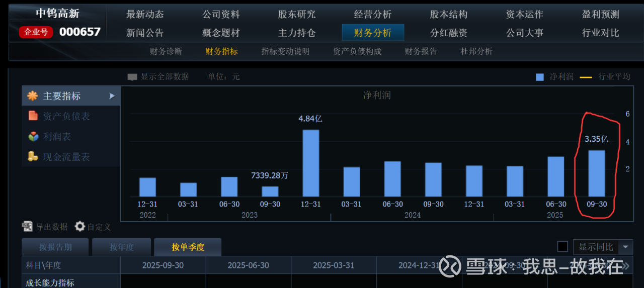This screenshot has width=644, height=288.
Task: Click the 利润表 colored cubes icon
Action: tap(33, 136)
